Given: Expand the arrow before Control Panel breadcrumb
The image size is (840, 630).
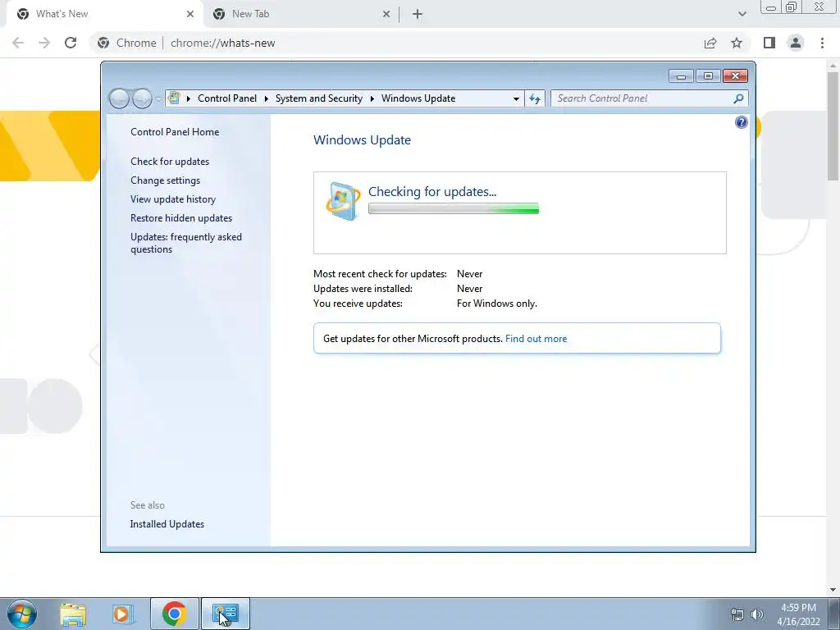Looking at the screenshot, I should point(188,98).
